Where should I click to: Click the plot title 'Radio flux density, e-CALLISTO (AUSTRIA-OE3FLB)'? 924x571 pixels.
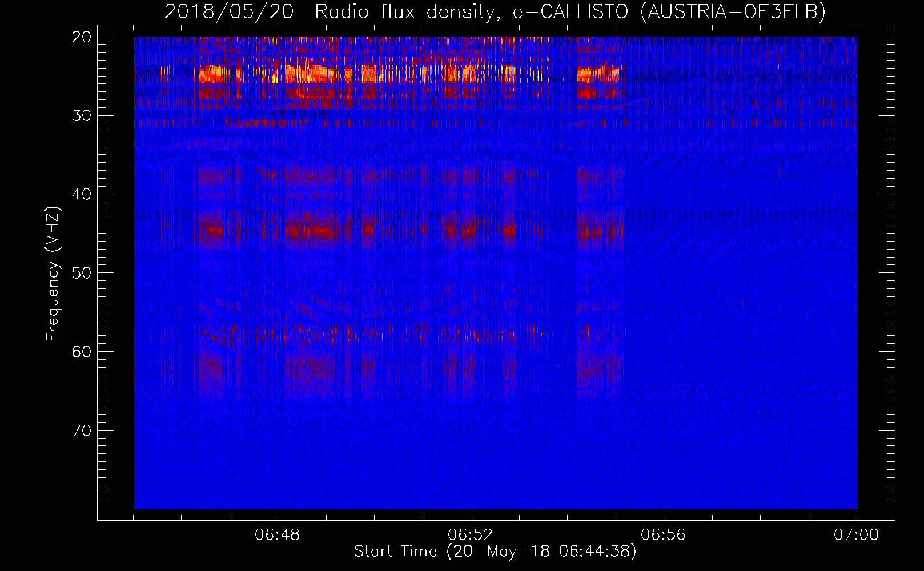(569, 11)
